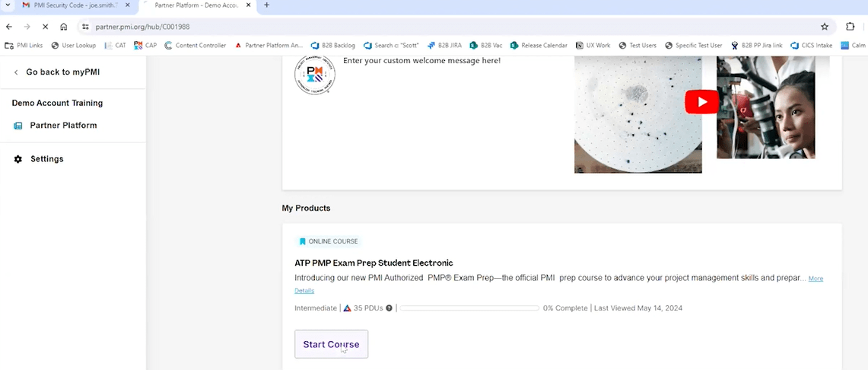
Task: Click the browser back arrow
Action: 9,27
